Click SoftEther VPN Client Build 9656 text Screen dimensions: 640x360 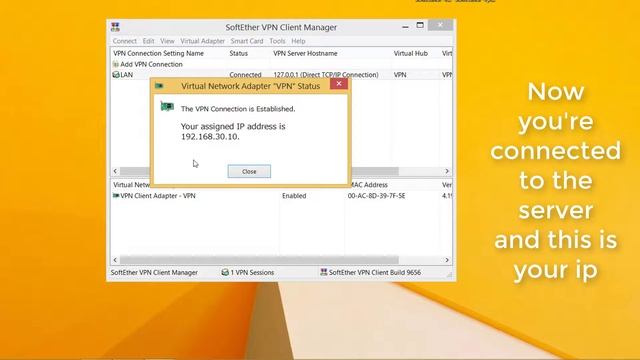click(375, 272)
